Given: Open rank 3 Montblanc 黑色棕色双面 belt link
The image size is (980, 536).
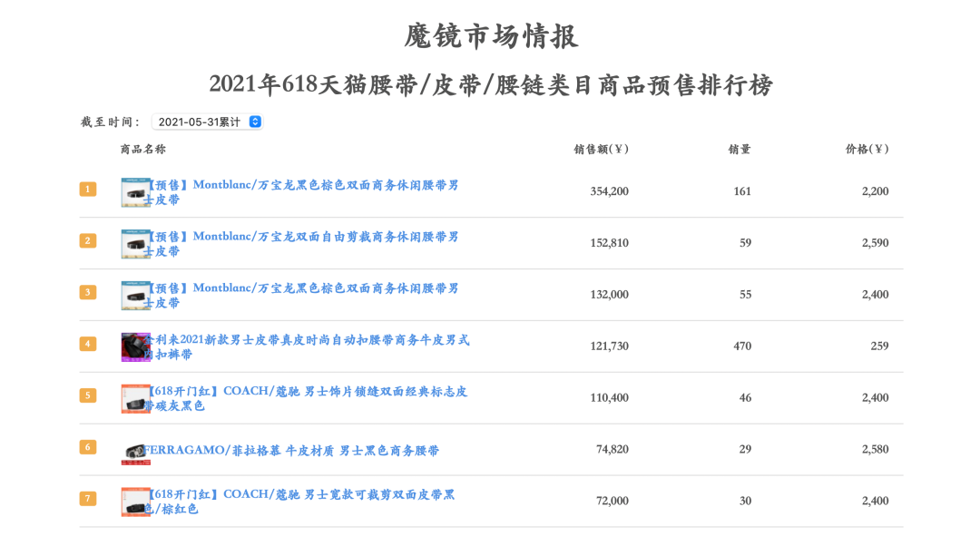Looking at the screenshot, I should [301, 296].
